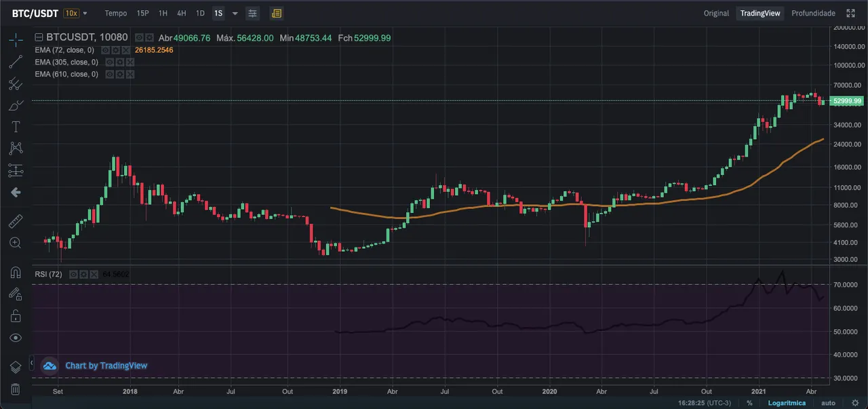Open the 10x leverage badge

tap(71, 13)
